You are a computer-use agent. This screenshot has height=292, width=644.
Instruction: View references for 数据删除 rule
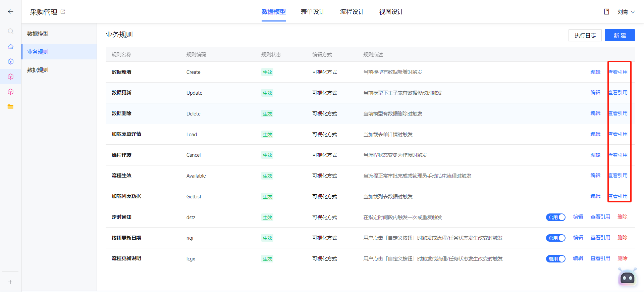(x=618, y=113)
